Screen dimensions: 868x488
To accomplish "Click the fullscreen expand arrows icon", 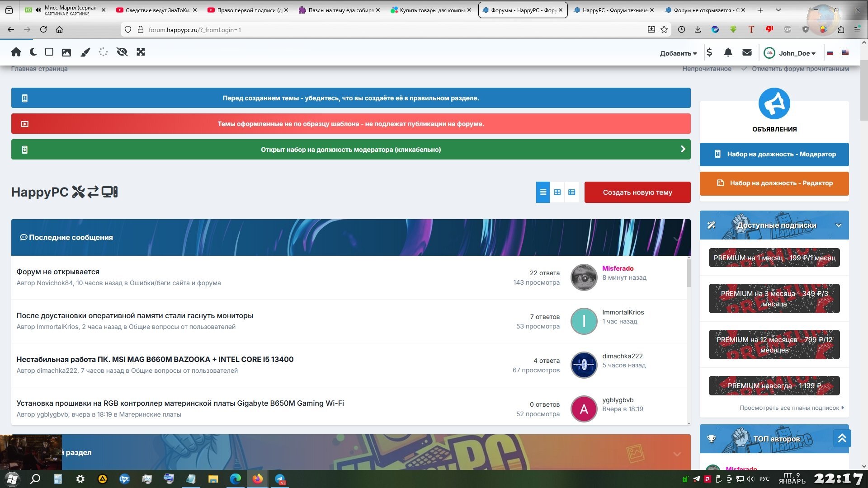I will click(x=141, y=52).
